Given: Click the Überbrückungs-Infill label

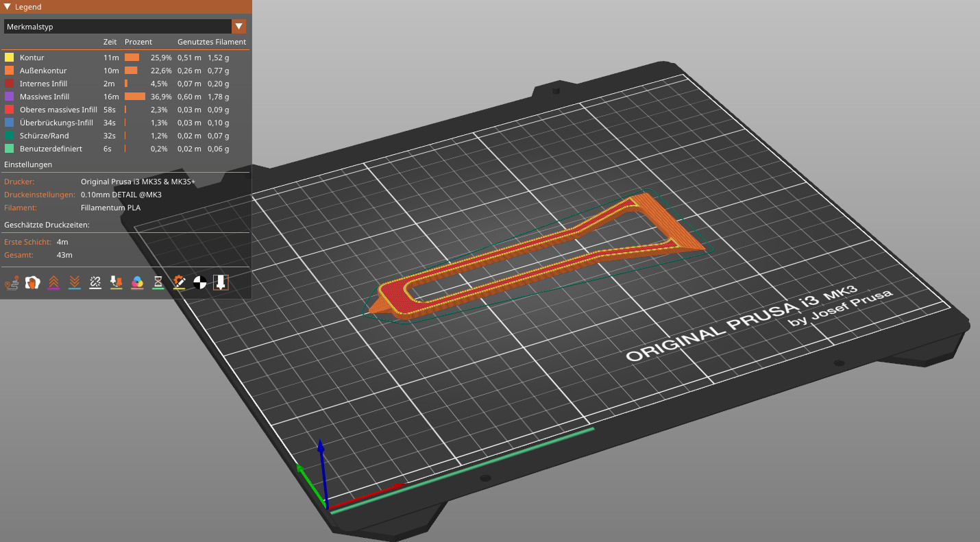Looking at the screenshot, I should pos(57,123).
